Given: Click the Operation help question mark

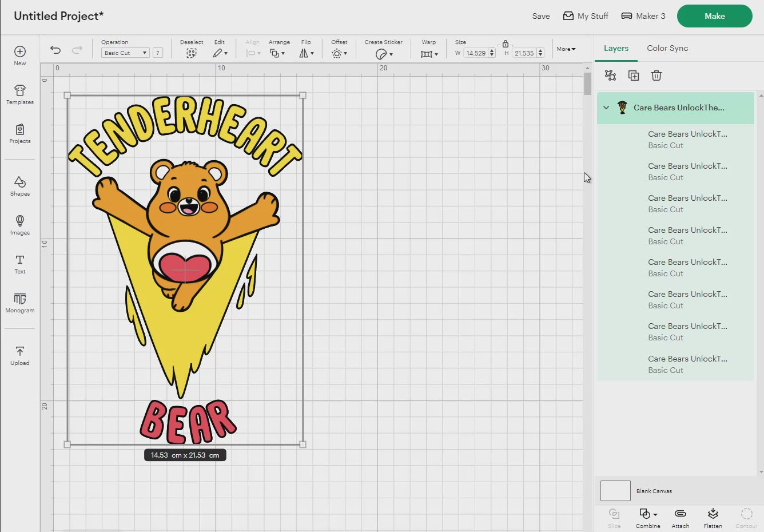Looking at the screenshot, I should pyautogui.click(x=158, y=53).
